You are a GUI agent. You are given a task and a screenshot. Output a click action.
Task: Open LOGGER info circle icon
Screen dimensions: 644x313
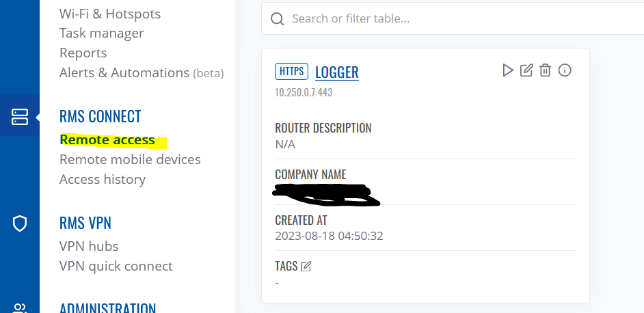[x=565, y=70]
